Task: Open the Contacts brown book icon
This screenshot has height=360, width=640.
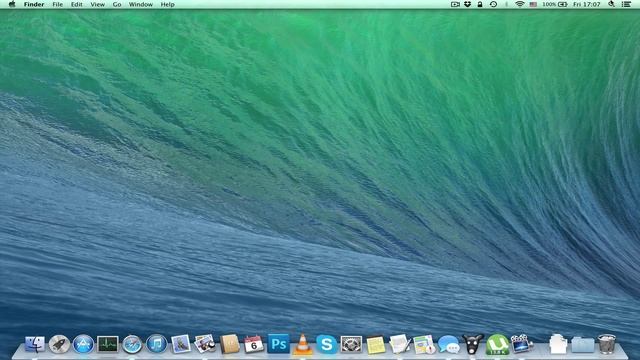Action: 229,344
